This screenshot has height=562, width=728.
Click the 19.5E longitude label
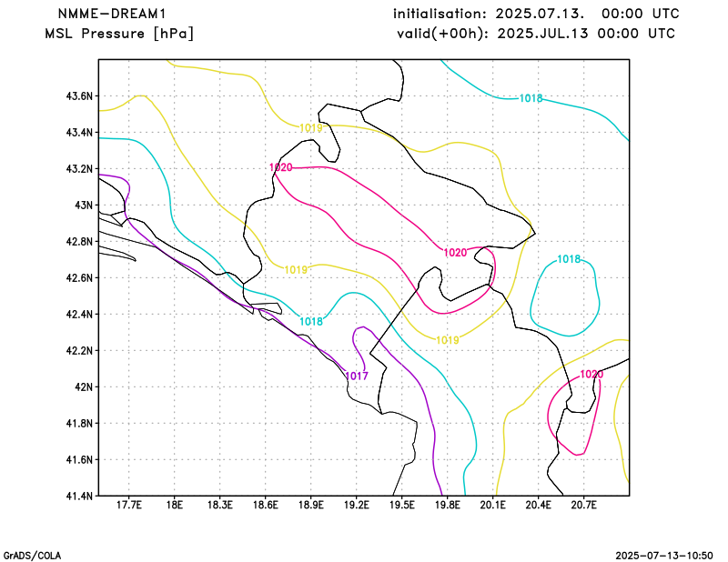[401, 505]
